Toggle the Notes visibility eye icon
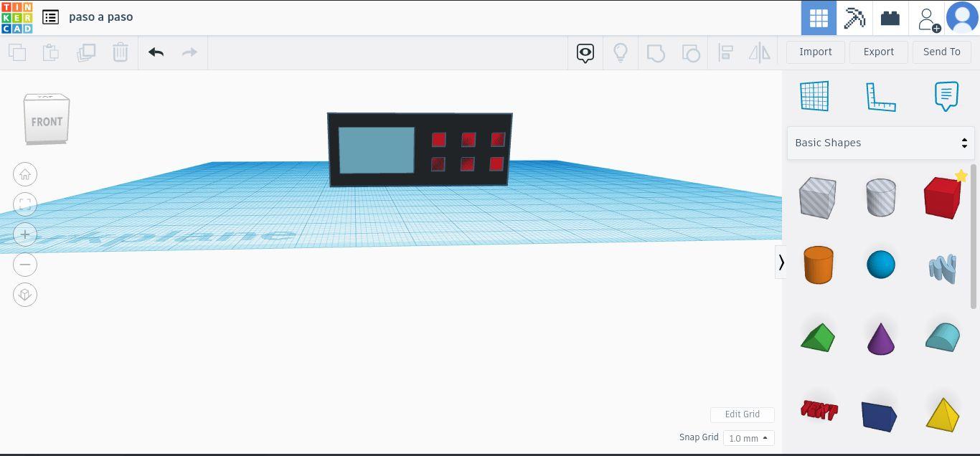The image size is (980, 456). coord(585,53)
